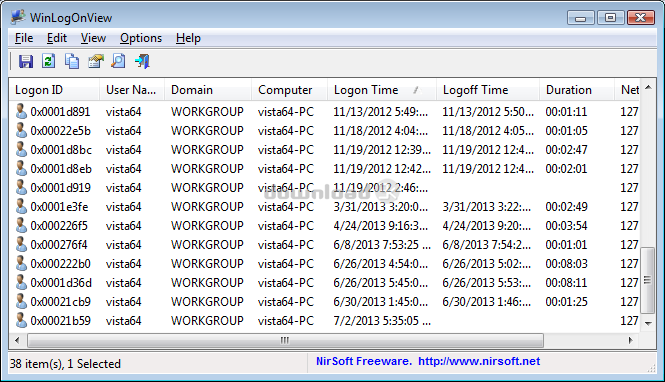The height and width of the screenshot is (382, 665).
Task: Open the File menu
Action: 24,38
